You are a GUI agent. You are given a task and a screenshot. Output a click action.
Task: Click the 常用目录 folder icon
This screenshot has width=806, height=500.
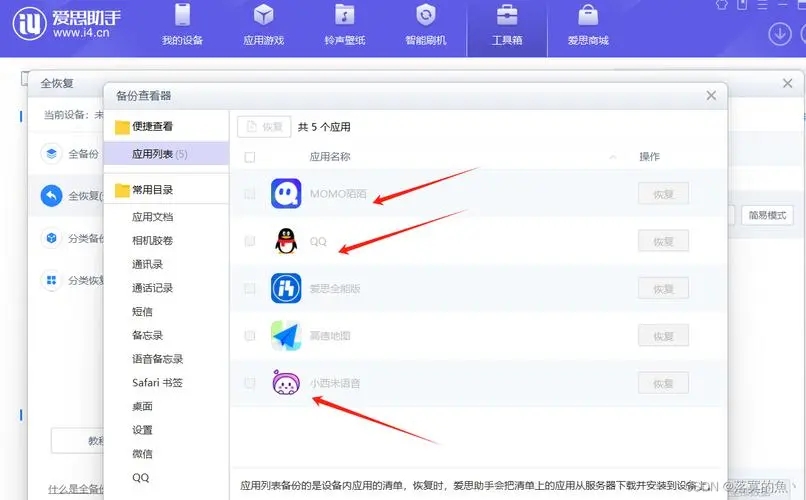tap(122, 190)
